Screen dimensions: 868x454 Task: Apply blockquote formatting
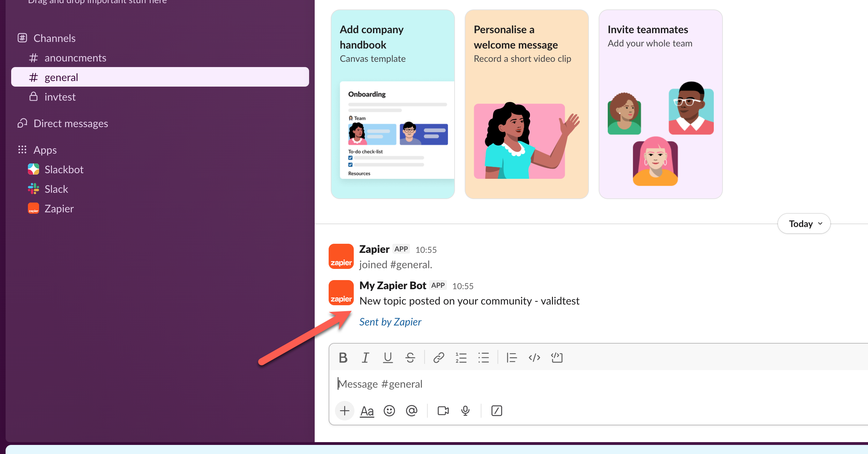tap(511, 358)
